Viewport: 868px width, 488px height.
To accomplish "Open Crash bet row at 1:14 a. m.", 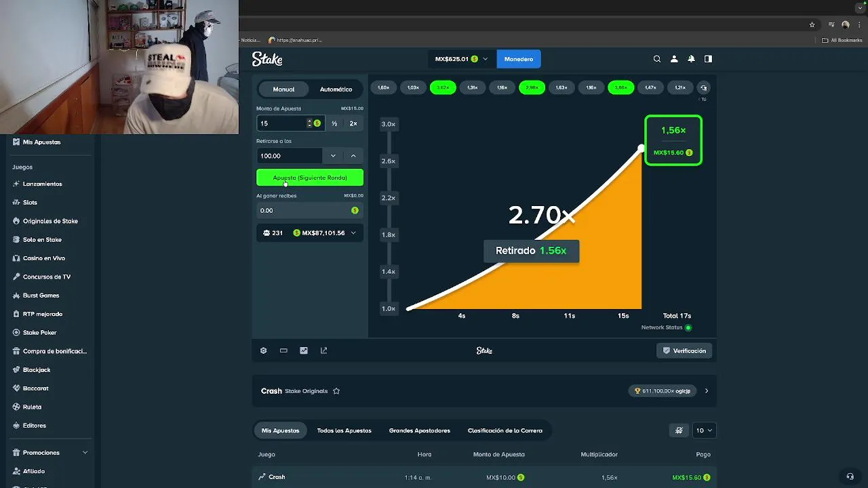I will [x=484, y=477].
